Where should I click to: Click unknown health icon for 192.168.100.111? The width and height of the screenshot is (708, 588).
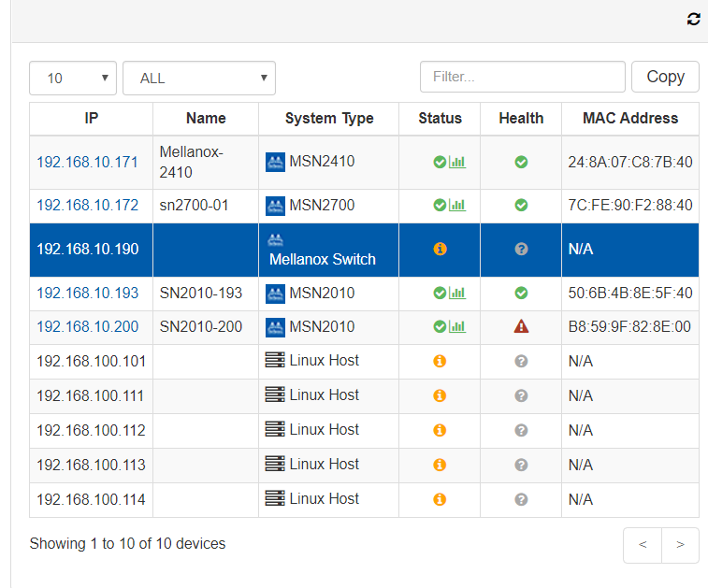click(x=521, y=395)
